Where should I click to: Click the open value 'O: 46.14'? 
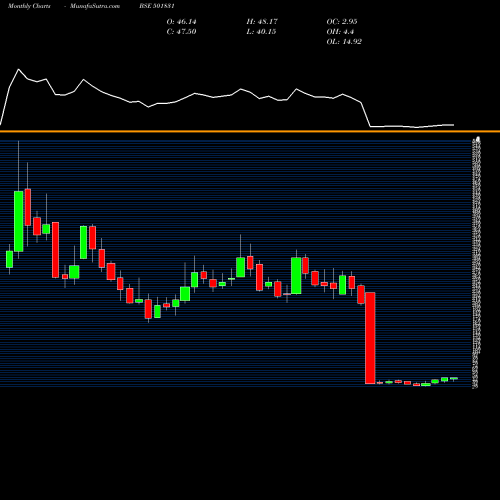tap(181, 22)
